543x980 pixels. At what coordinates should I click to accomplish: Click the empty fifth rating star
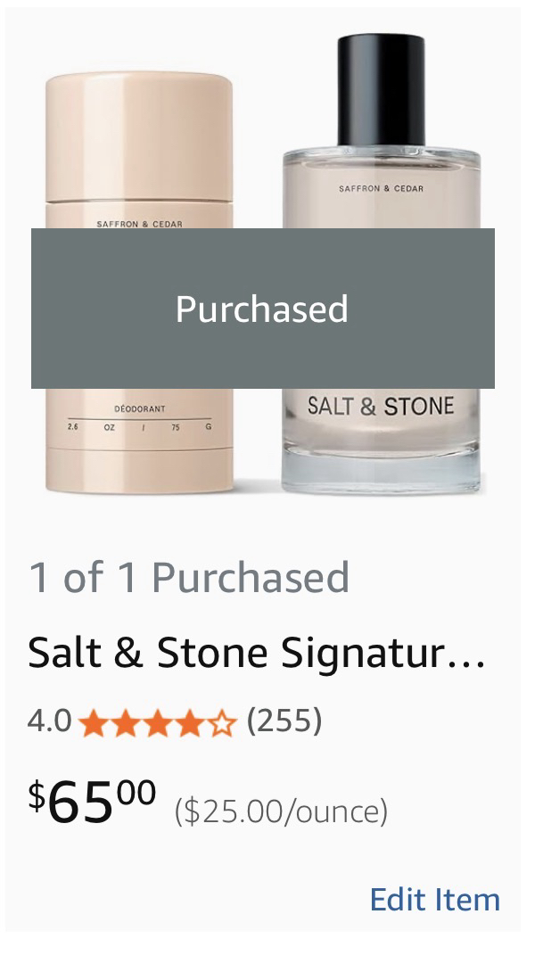(x=221, y=722)
